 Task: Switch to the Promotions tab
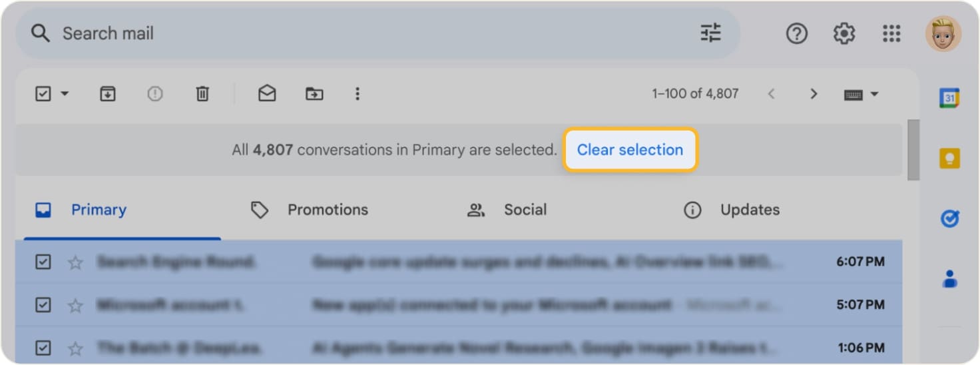coord(309,210)
